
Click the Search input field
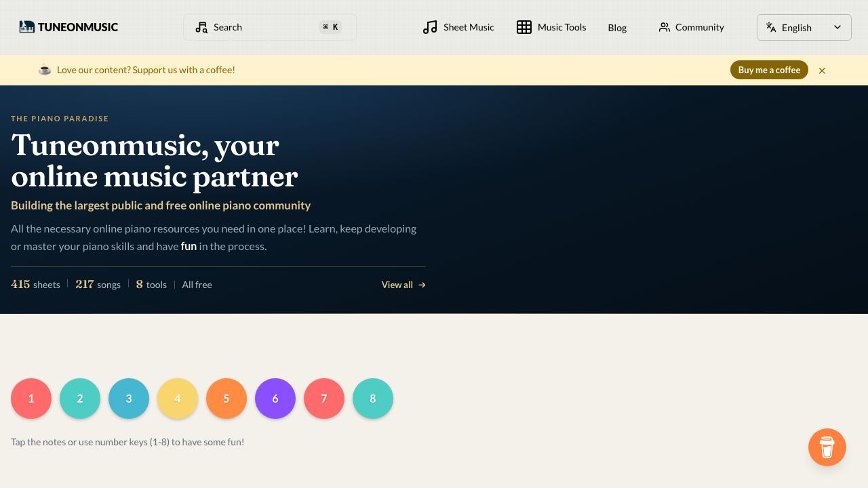(270, 27)
